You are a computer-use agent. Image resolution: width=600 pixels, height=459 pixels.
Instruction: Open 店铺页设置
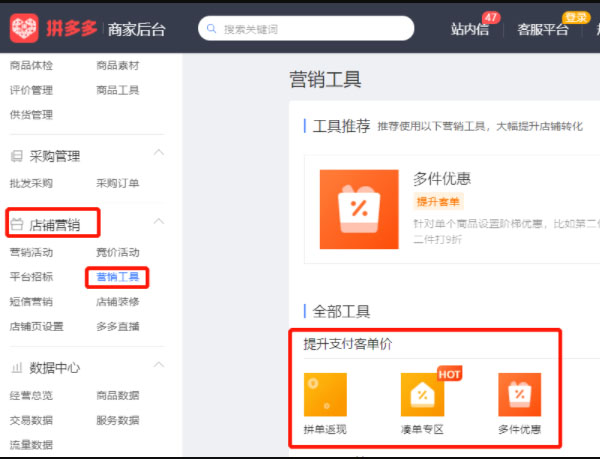[37, 326]
